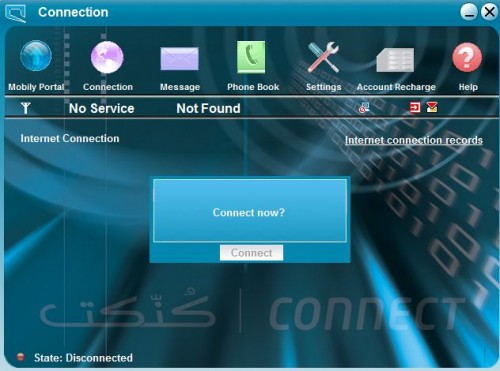The width and height of the screenshot is (500, 371).
Task: Click the No Service status text
Action: 102,108
